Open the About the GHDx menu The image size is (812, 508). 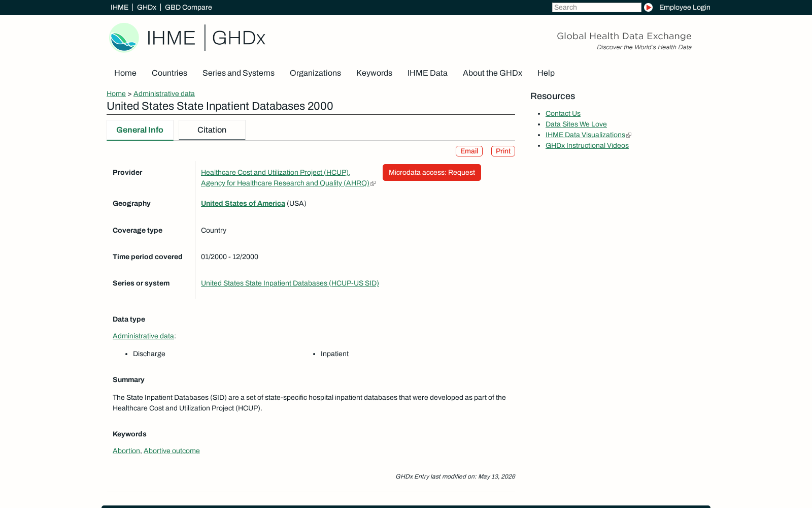(x=492, y=73)
